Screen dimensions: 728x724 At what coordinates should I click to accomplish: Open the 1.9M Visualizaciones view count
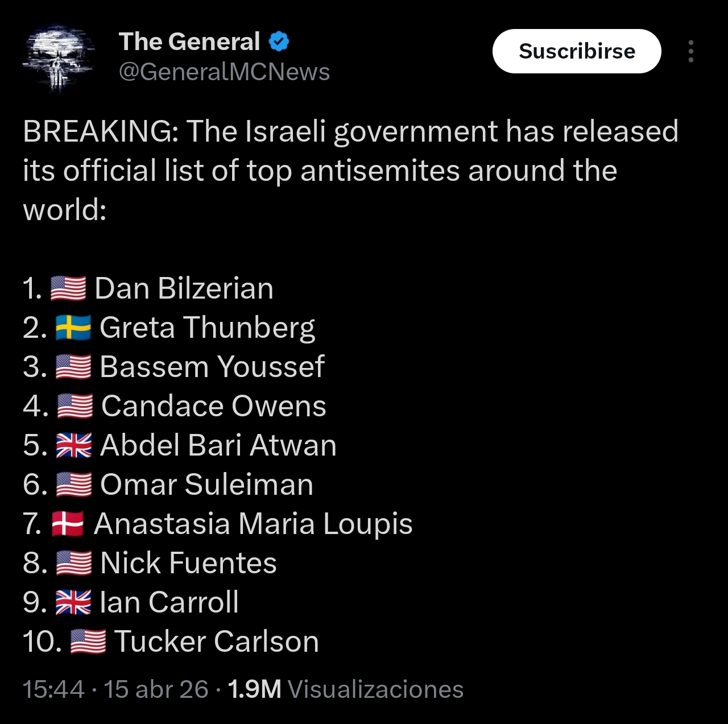[345, 689]
